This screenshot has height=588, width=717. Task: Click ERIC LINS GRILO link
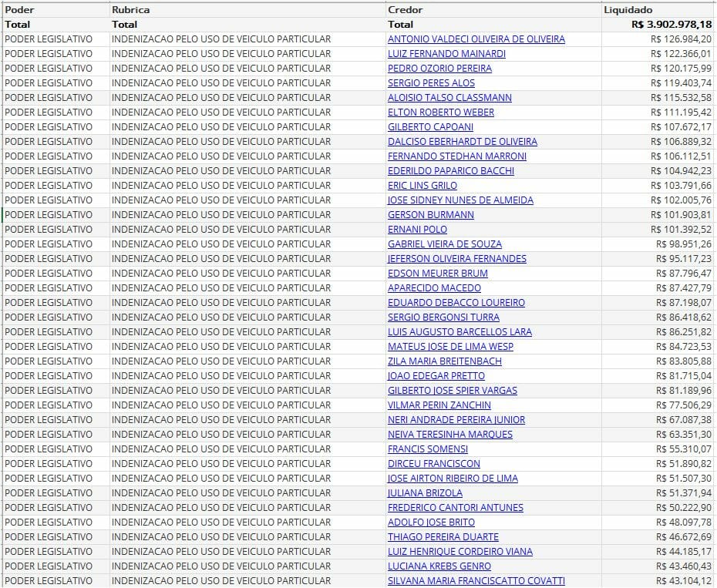(x=422, y=186)
